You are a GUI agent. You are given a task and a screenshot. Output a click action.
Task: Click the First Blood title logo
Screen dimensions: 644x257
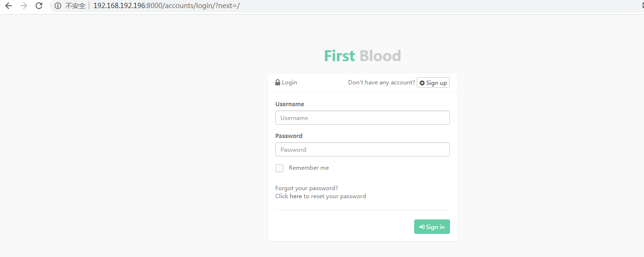click(362, 56)
